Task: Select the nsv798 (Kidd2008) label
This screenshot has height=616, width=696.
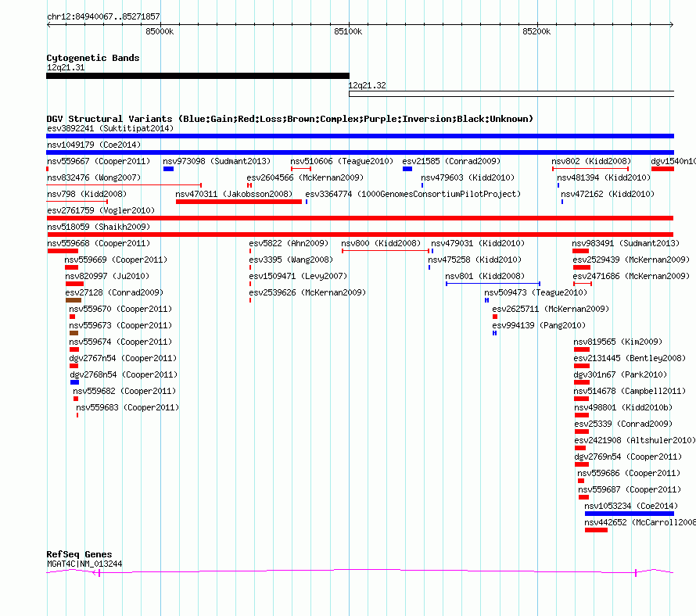Action: click(x=87, y=194)
